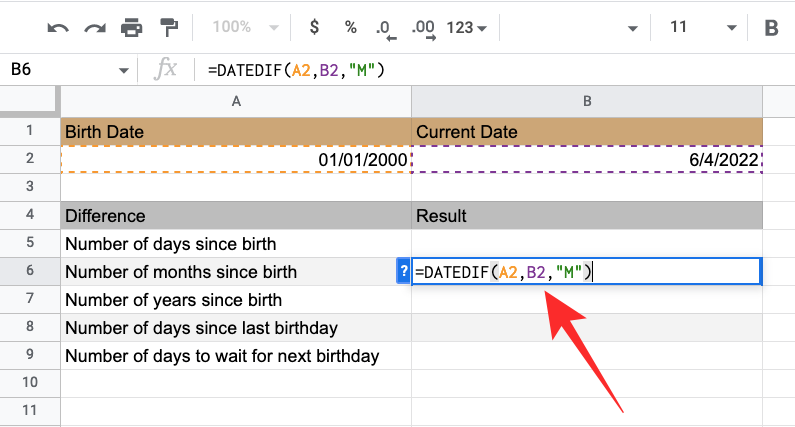Expand the Name box dropdown arrow

(x=124, y=70)
